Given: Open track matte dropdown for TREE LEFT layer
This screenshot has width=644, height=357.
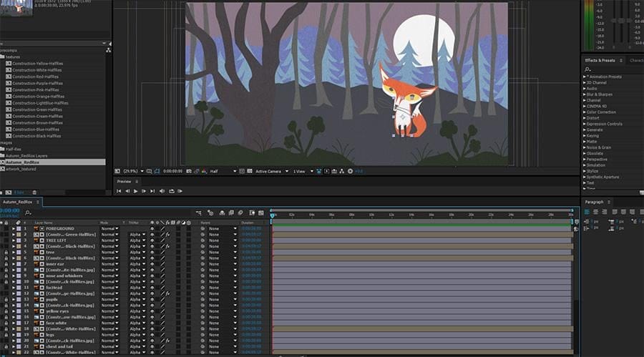Looking at the screenshot, I should (137, 240).
